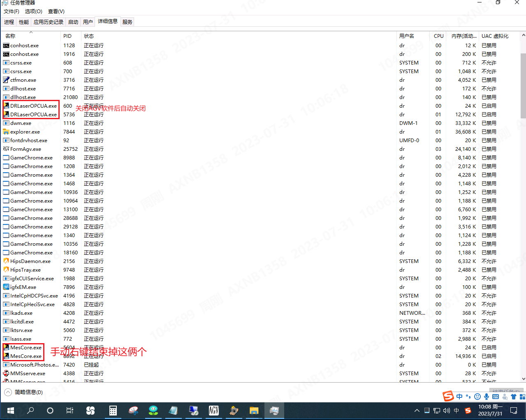
Task: Click the FormAgv.exe process icon
Action: 6,149
